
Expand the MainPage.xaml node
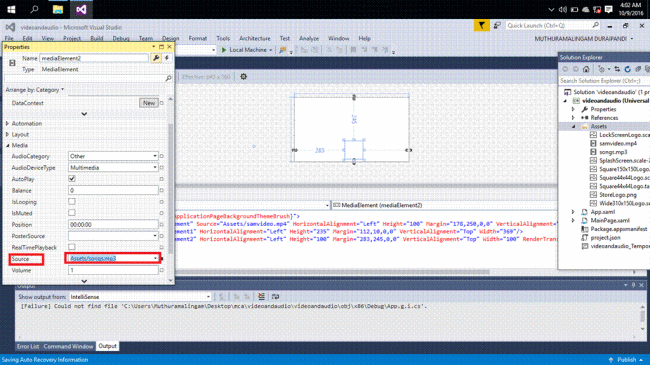573,220
